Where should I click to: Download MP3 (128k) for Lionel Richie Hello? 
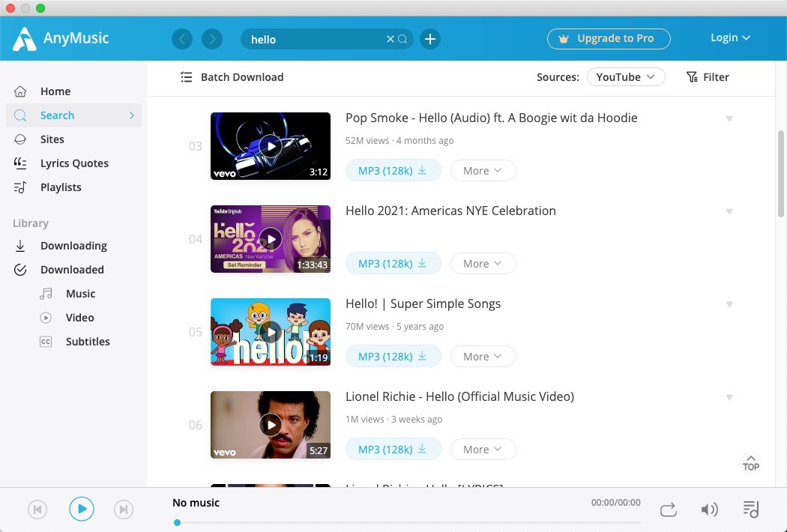(393, 449)
